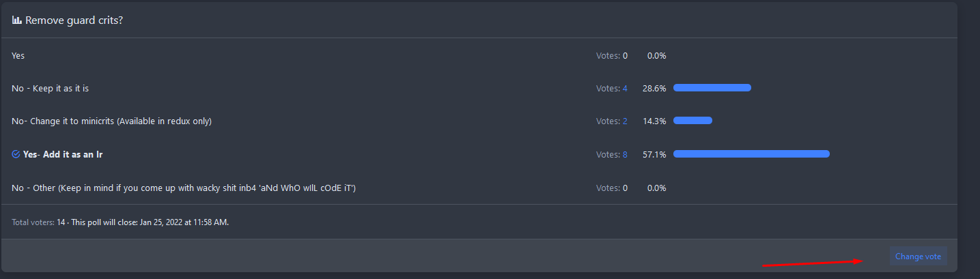Click the longest progress bar at 57.1%
Screen dimensions: 980x279
pos(751,154)
